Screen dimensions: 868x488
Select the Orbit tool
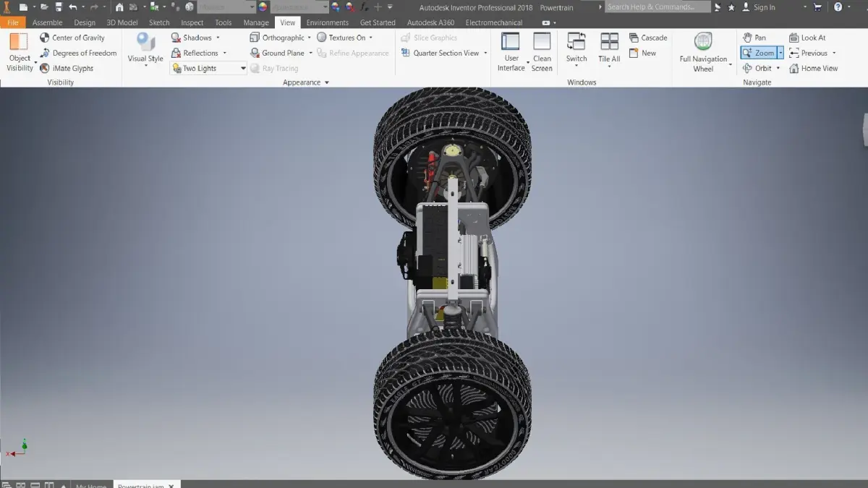pyautogui.click(x=757, y=68)
